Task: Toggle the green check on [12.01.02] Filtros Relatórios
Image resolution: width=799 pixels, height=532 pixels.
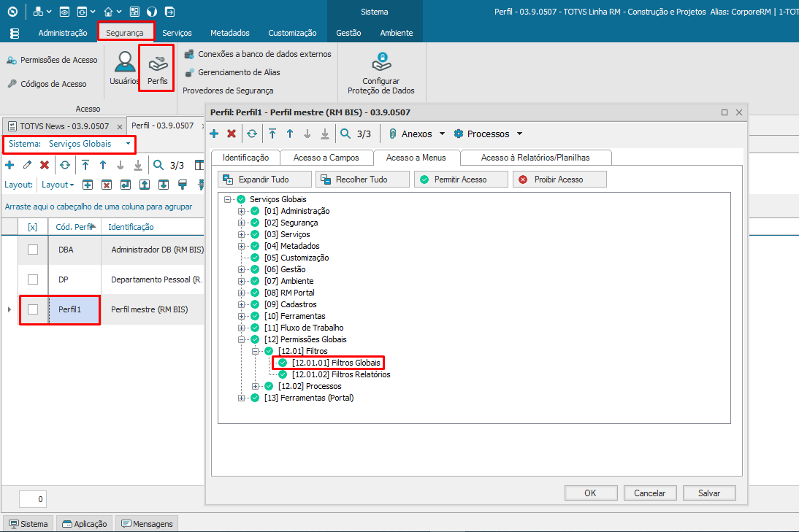Action: [283, 374]
